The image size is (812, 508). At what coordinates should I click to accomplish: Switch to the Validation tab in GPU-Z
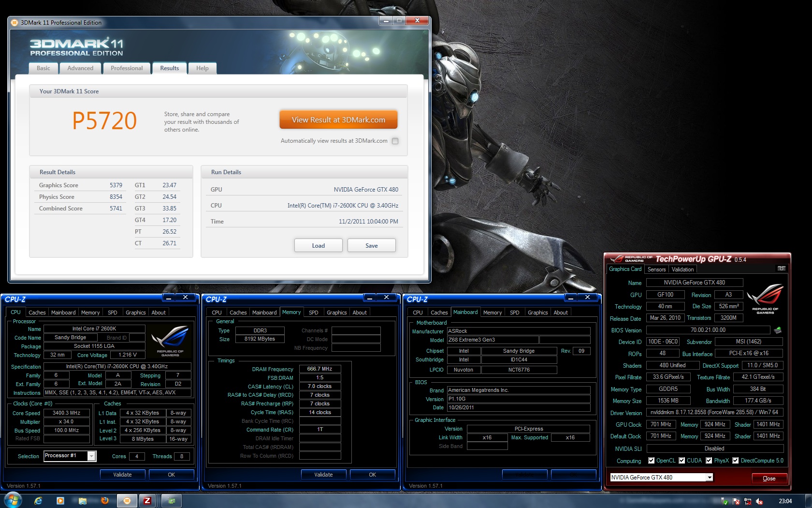682,269
